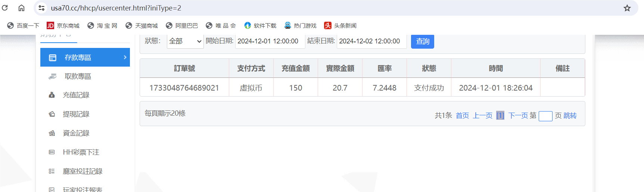The height and width of the screenshot is (192, 644).
Task: Open 热门游戏 bookmark
Action: 300,25
